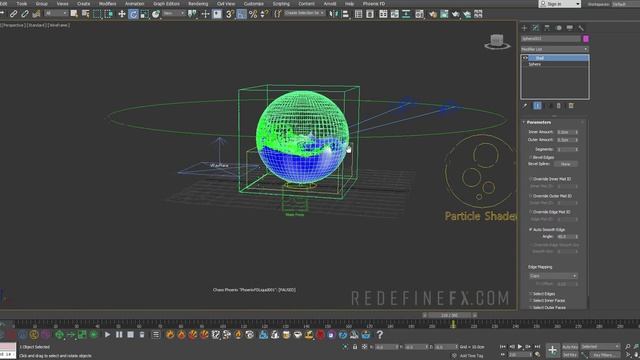
Task: Toggle the Percent Snap icon
Action: 253,14
